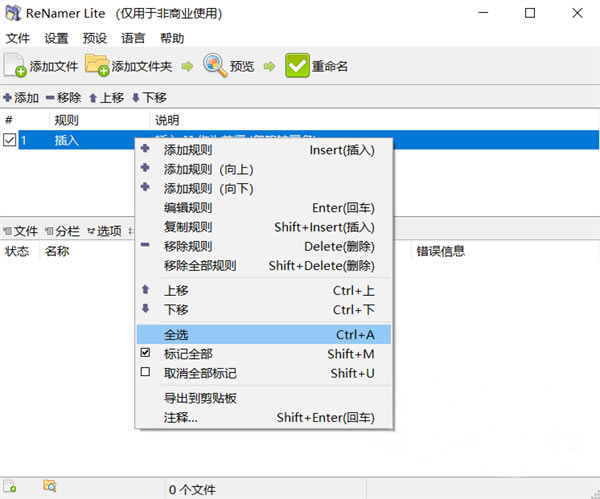This screenshot has height=499, width=600.
Task: Click the Preview (预览) magnifier icon
Action: tap(215, 65)
